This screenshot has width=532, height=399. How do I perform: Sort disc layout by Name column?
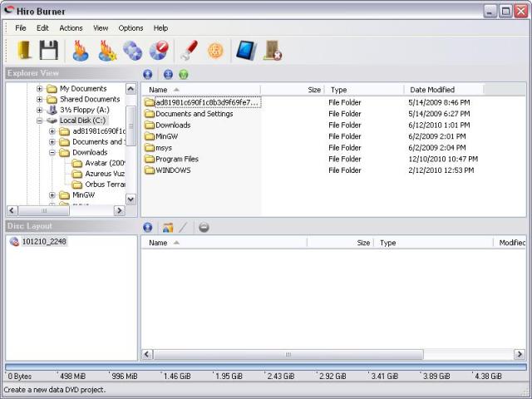tap(224, 243)
